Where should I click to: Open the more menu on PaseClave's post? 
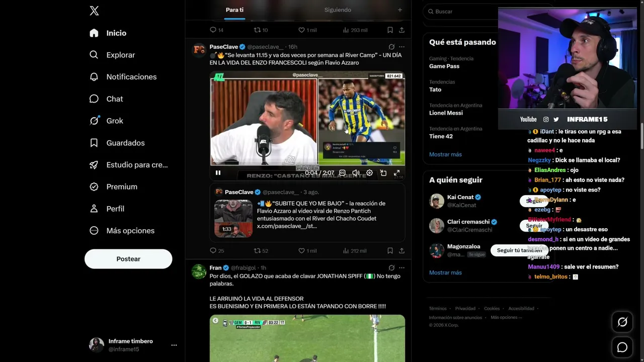[401, 47]
